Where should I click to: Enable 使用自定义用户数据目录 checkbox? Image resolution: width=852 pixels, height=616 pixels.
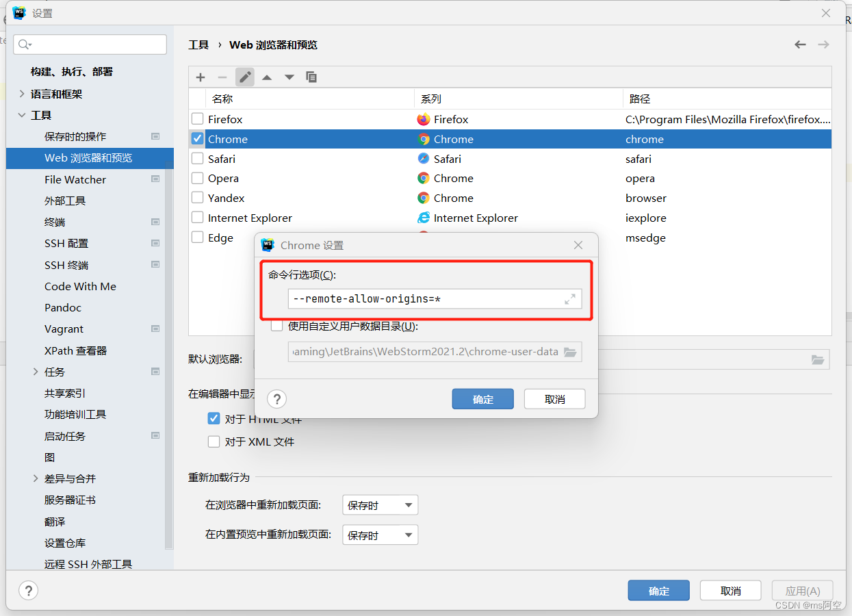(276, 326)
